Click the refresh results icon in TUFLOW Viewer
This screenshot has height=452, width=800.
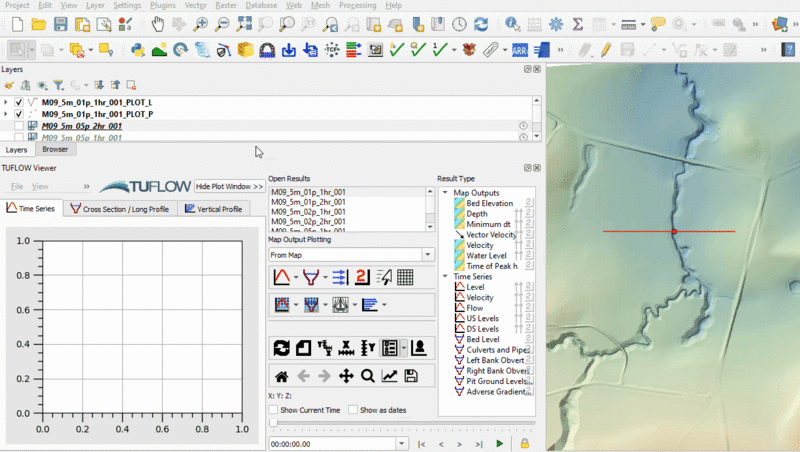(x=282, y=347)
